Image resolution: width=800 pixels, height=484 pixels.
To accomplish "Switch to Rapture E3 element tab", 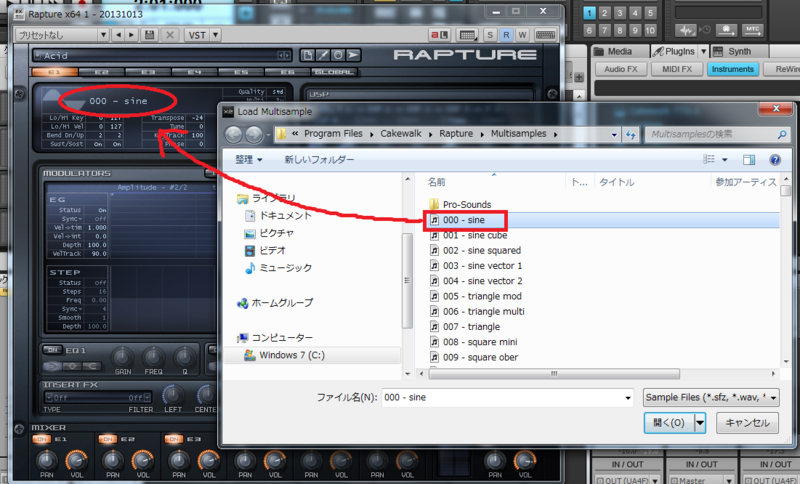I will tap(147, 72).
